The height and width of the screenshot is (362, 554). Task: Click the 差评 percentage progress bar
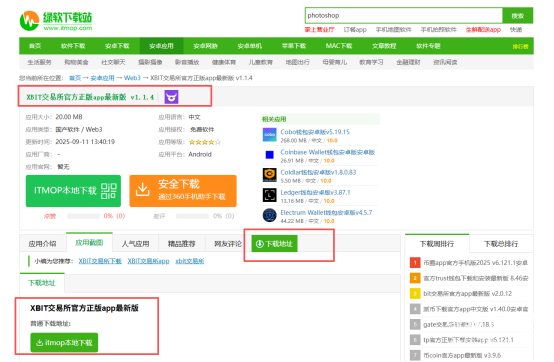point(193,216)
